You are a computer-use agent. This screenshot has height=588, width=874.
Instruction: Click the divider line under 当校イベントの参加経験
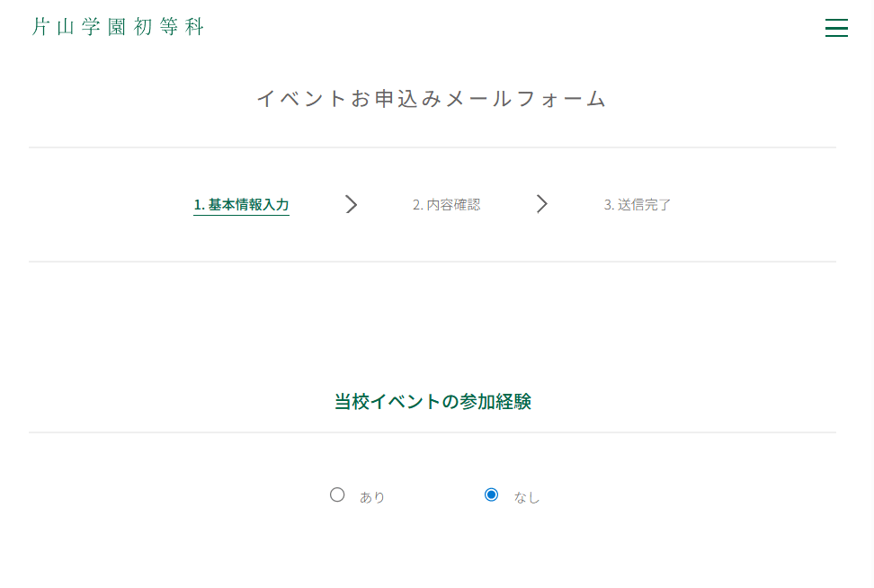[433, 432]
